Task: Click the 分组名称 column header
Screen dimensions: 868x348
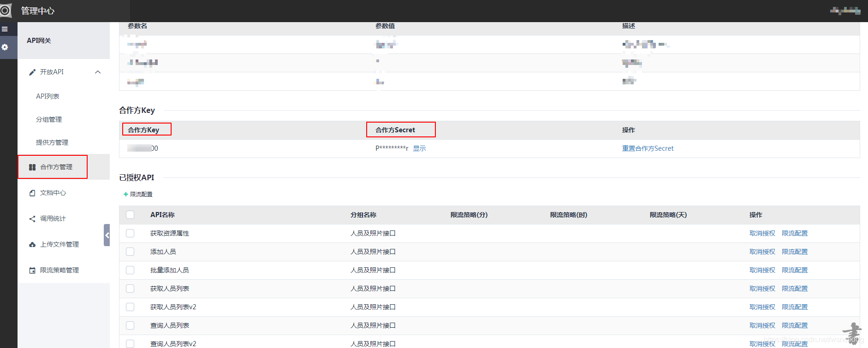Action: pos(363,215)
